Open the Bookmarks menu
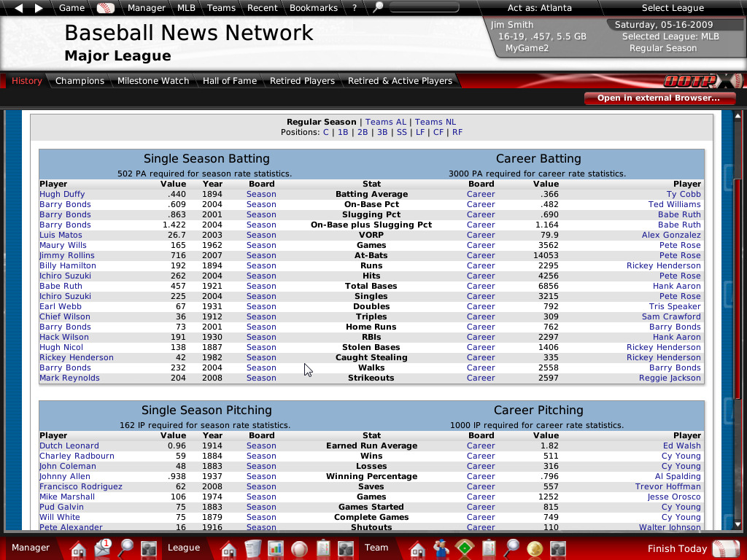This screenshot has width=747, height=560. (x=313, y=8)
